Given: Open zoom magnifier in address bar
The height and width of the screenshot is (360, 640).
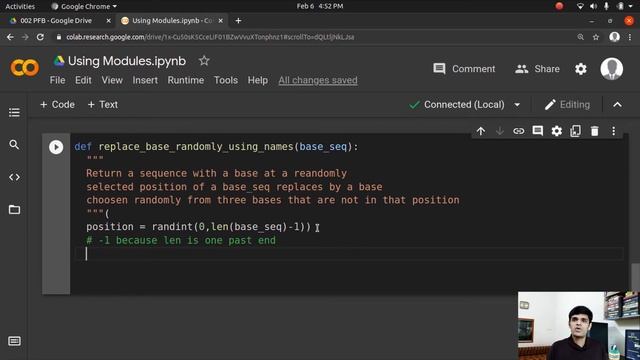Looking at the screenshot, I should coord(580,37).
